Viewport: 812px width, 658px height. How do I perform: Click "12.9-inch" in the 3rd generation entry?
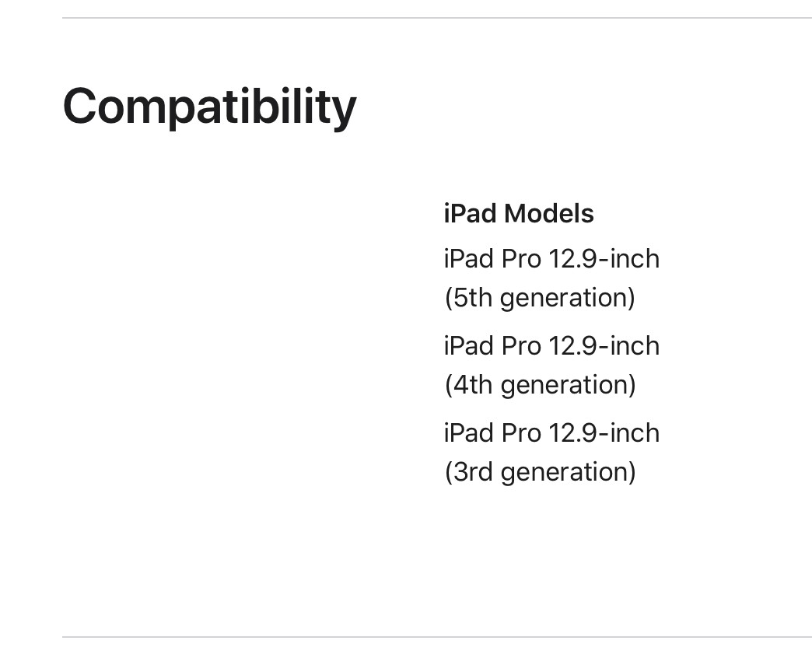click(x=604, y=432)
